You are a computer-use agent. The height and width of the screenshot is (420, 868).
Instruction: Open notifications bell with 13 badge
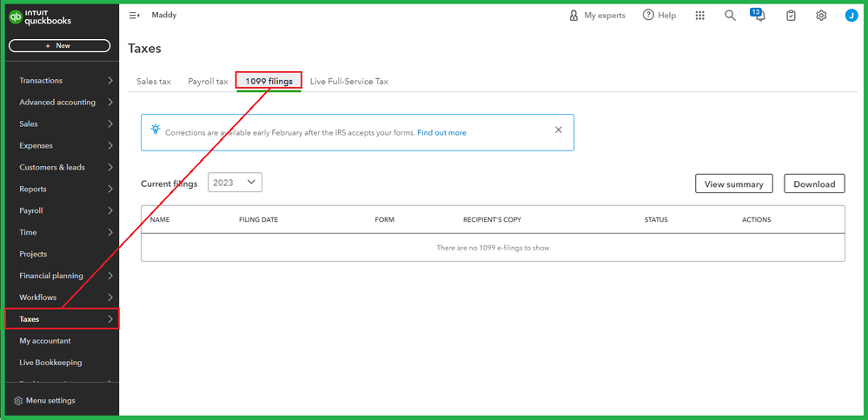[759, 15]
